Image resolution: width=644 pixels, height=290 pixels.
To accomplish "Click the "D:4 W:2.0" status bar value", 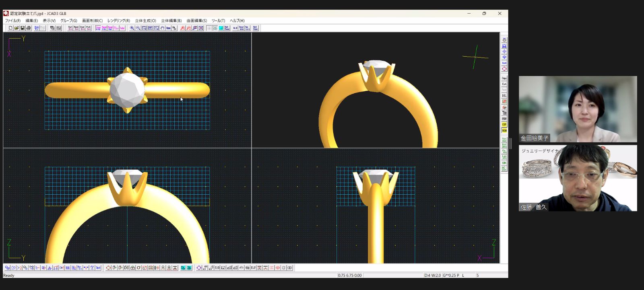I will [x=433, y=276].
